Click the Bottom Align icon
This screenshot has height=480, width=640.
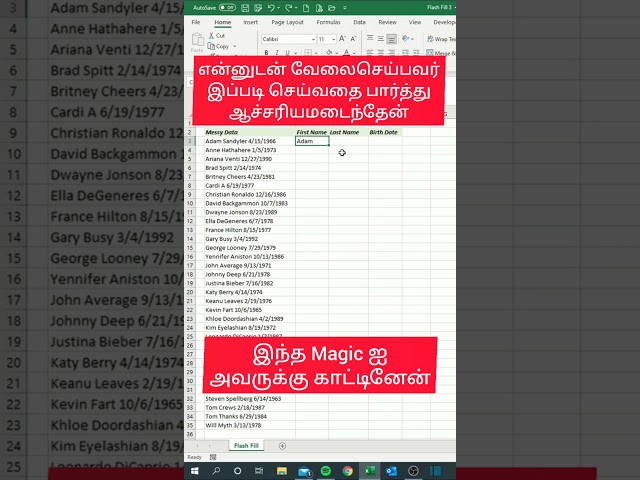(391, 39)
